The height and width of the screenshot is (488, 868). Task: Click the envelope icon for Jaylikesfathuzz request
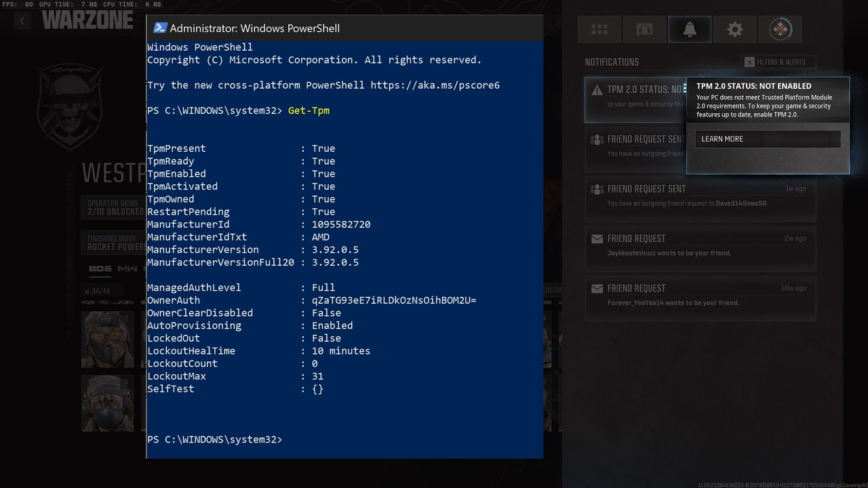tap(597, 239)
